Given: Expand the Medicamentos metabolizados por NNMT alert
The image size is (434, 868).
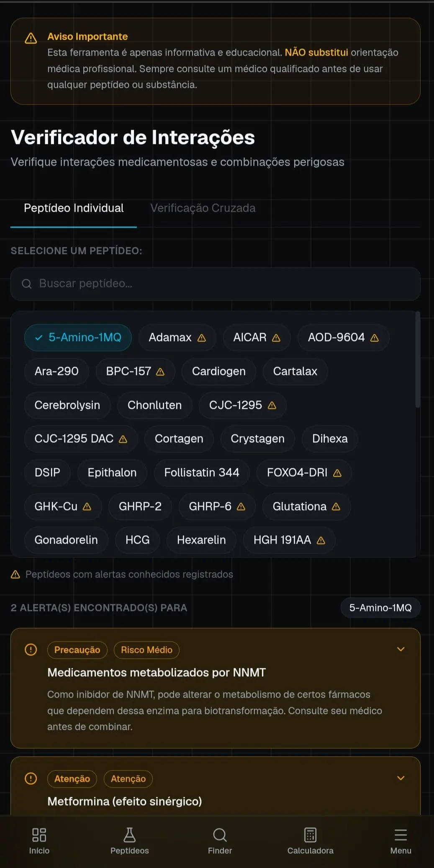Looking at the screenshot, I should 401,649.
